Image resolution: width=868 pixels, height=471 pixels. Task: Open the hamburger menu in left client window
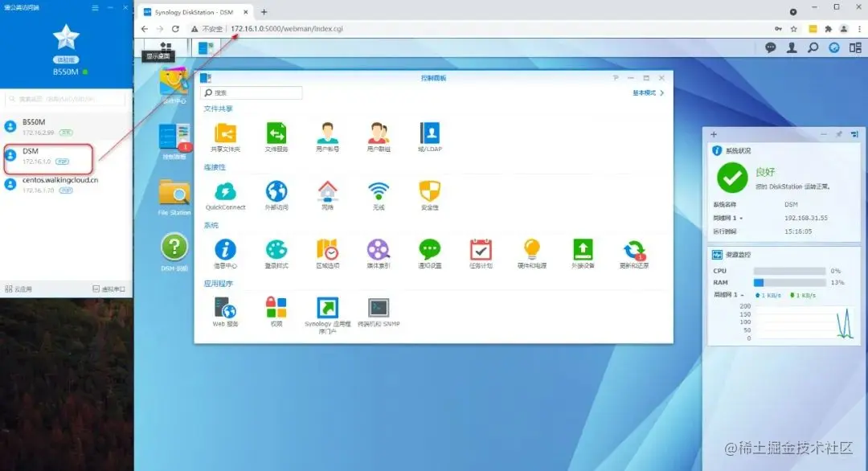pos(95,8)
